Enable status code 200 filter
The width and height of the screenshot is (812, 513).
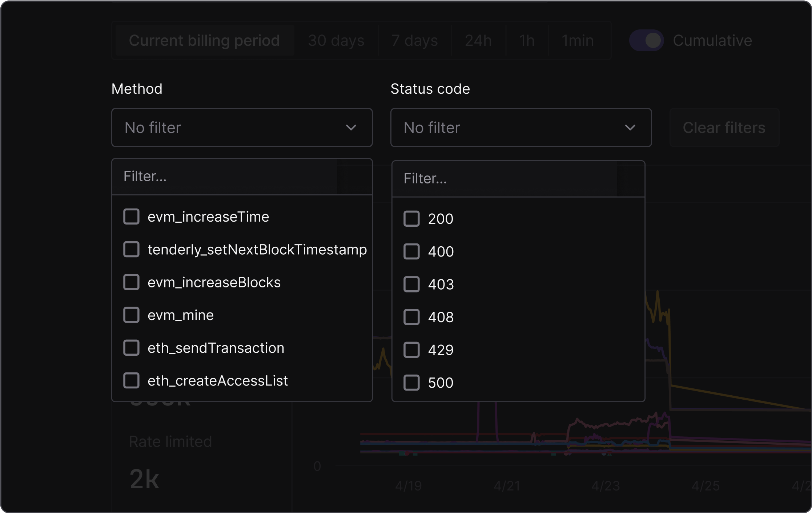(411, 218)
